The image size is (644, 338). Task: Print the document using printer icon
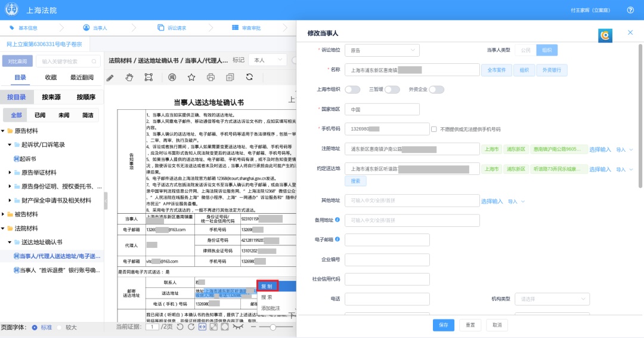(210, 78)
